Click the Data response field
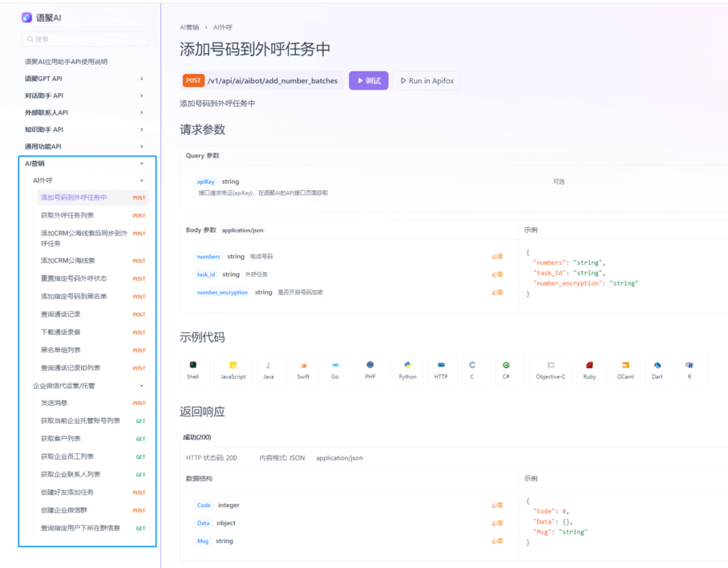This screenshot has height=568, width=728. [204, 523]
